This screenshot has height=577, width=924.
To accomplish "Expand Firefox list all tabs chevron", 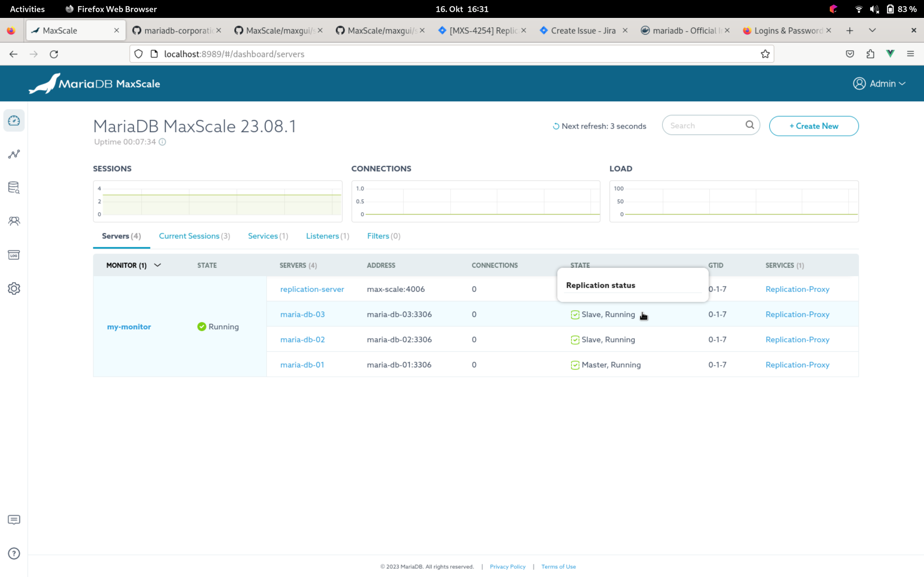I will [x=872, y=30].
